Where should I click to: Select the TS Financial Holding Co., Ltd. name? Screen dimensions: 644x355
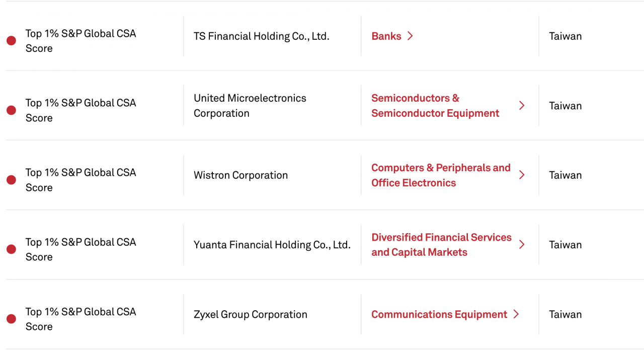(x=262, y=36)
